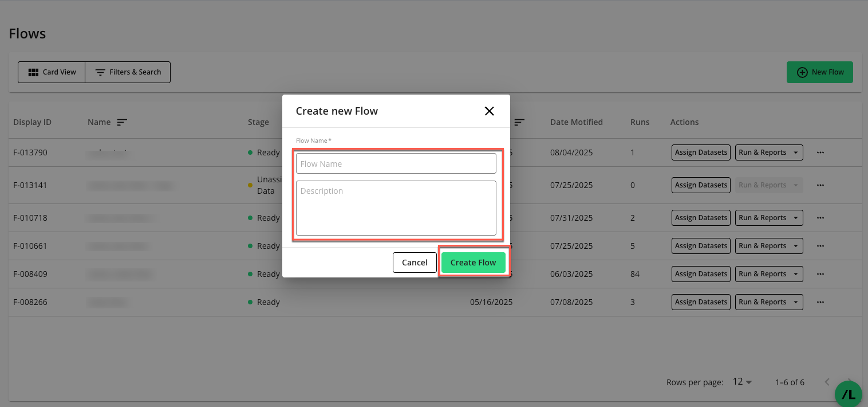Open the ellipsis actions menu for F-013790
Viewport: 868px width, 407px height.
(x=820, y=152)
